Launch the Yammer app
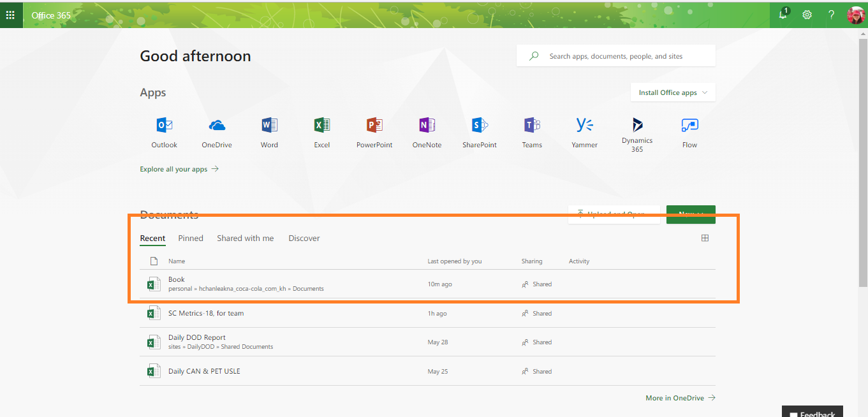Viewport: 868px width, 417px height. pos(584,133)
